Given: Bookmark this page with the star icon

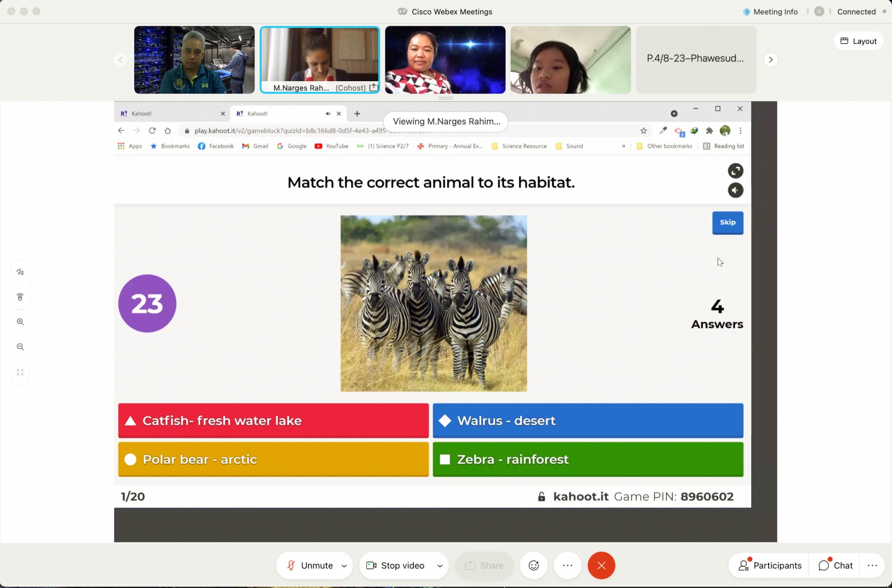Looking at the screenshot, I should pos(644,130).
